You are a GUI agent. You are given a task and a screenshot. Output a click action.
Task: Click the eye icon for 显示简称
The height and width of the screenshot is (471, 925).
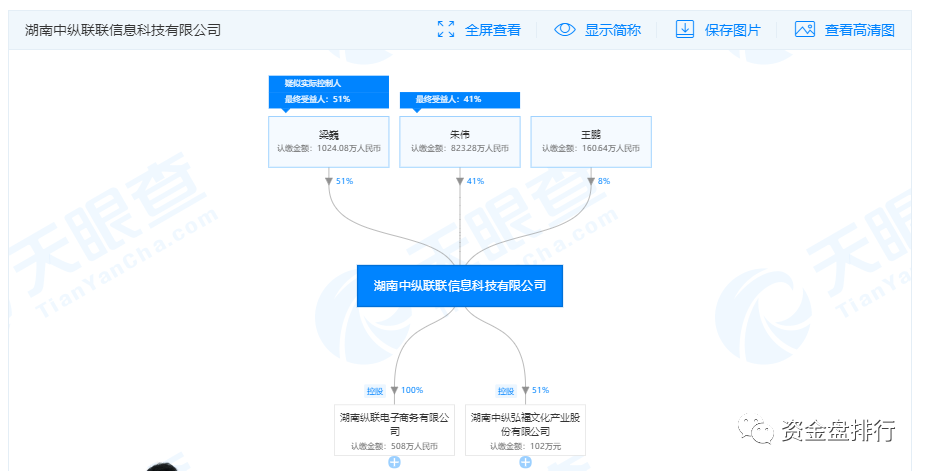click(565, 30)
